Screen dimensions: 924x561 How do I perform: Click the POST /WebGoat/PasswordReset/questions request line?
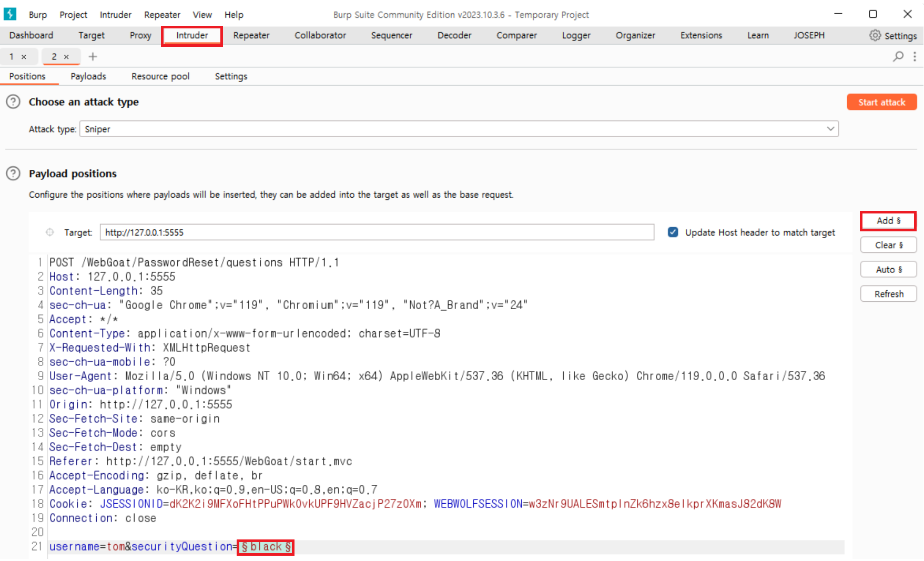pos(194,262)
